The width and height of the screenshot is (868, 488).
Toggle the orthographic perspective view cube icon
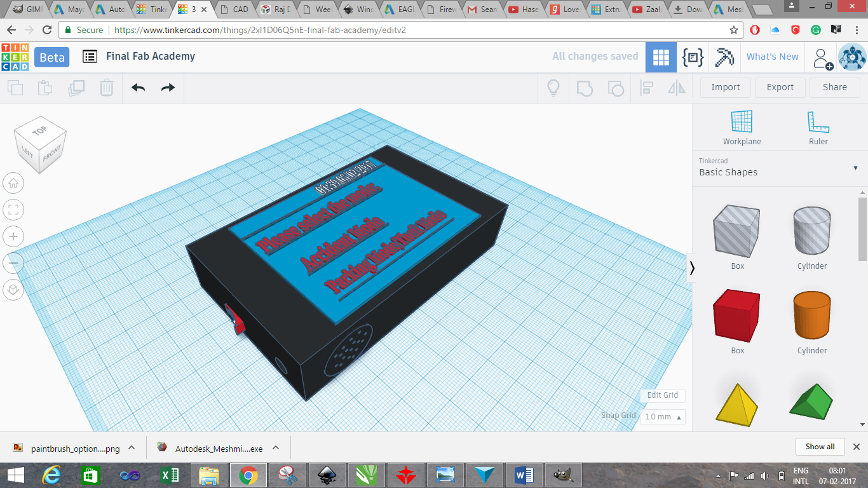(x=14, y=290)
